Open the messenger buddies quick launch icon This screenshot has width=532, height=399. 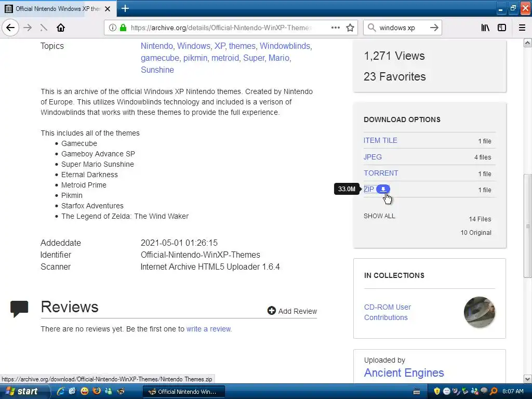point(109,391)
